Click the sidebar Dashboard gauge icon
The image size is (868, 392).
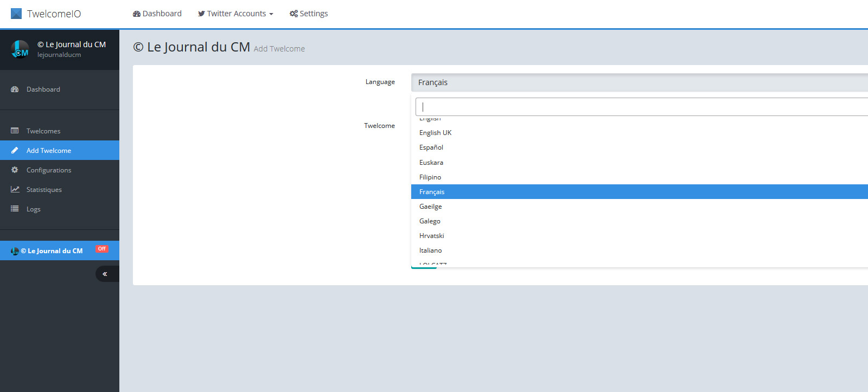pos(15,89)
